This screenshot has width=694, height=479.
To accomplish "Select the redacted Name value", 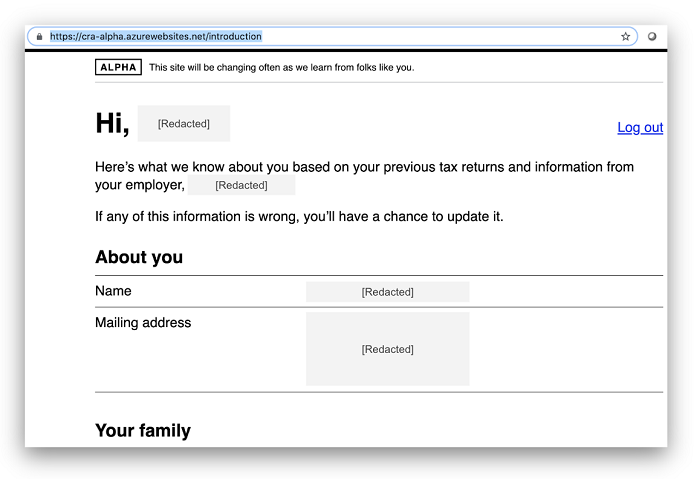I will click(387, 292).
